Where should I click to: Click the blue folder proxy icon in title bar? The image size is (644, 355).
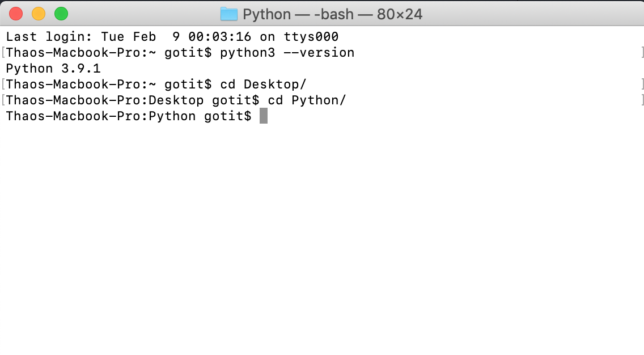click(x=229, y=14)
